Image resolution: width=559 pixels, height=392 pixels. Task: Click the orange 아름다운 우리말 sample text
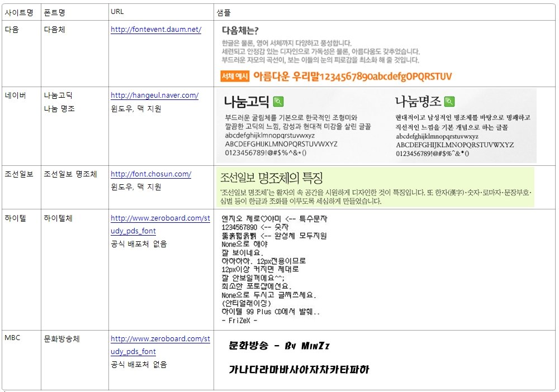tap(352, 76)
